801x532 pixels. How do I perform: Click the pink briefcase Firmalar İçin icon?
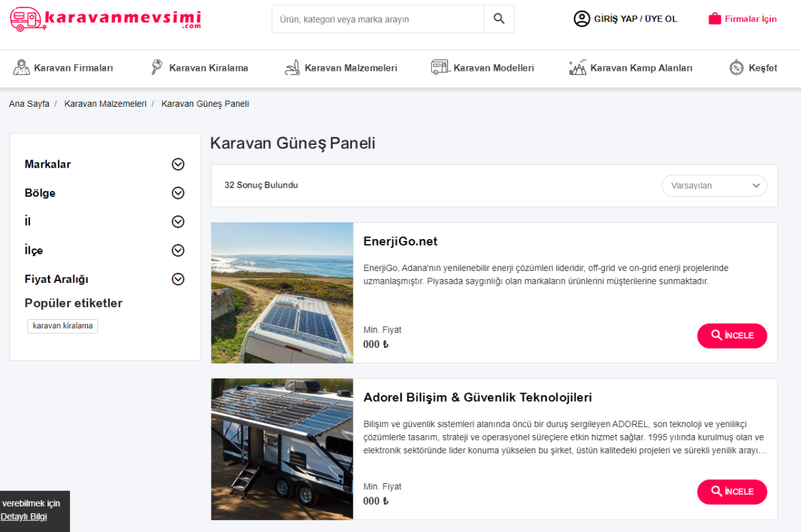pos(715,19)
